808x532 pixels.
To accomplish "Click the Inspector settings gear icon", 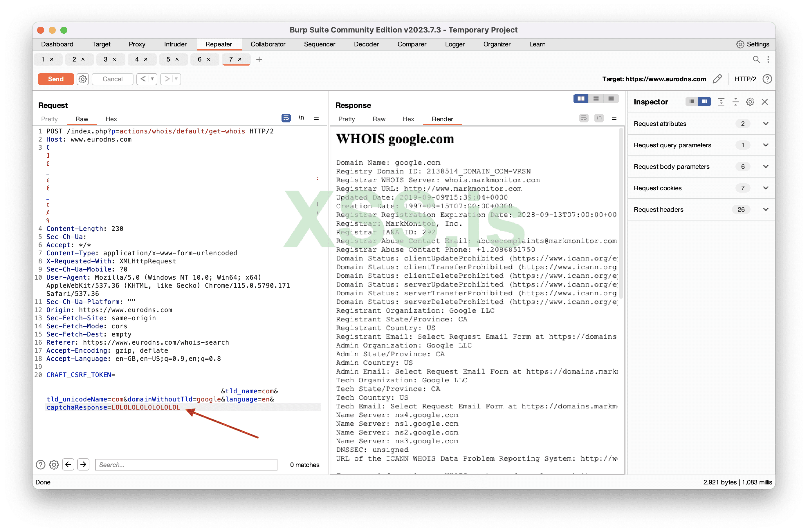I will [x=750, y=102].
